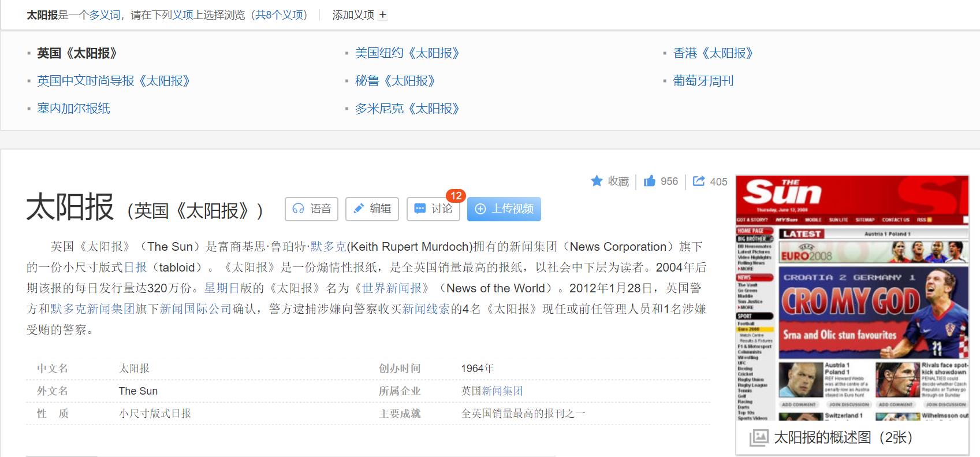Click the star favorite icon
The height and width of the screenshot is (457, 980).
click(597, 181)
